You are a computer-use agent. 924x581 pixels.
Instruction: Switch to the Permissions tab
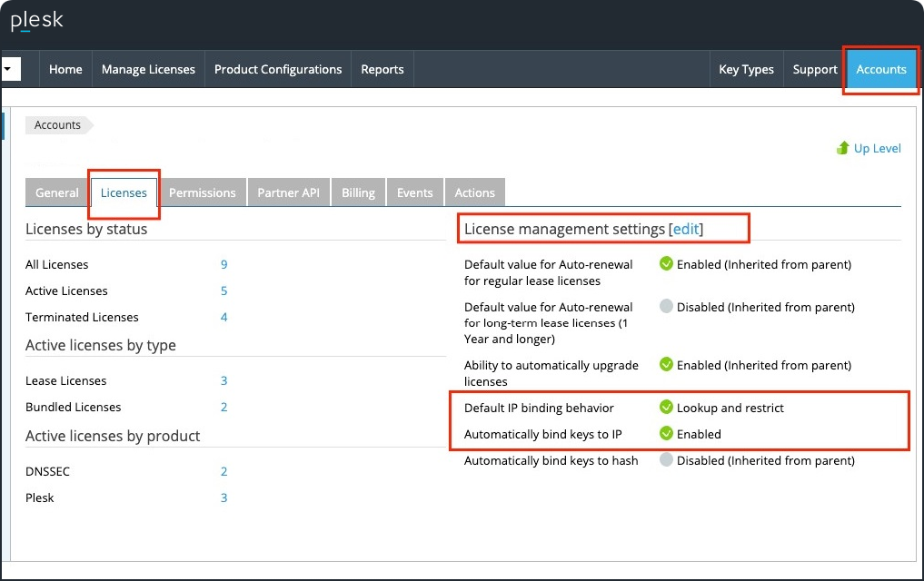click(x=202, y=192)
